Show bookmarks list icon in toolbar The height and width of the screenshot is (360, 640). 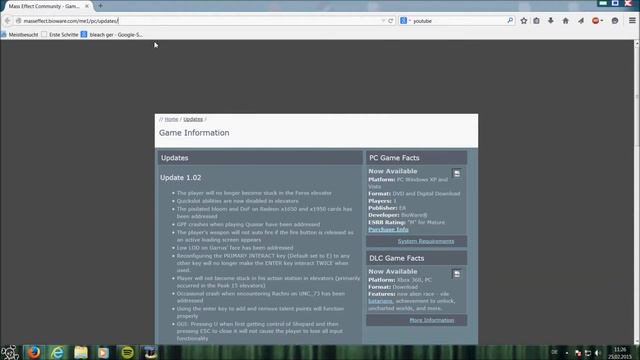[x=536, y=20]
